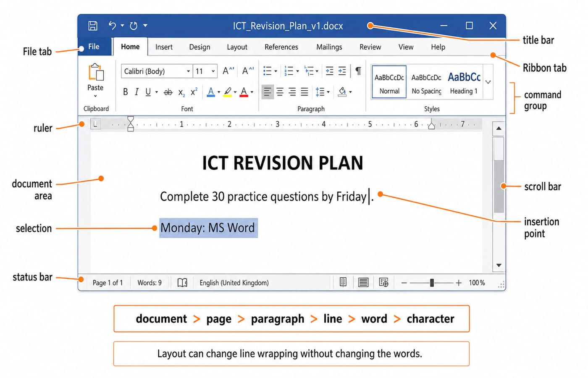Switch to the Layout tab
The height and width of the screenshot is (378, 588).
click(237, 47)
